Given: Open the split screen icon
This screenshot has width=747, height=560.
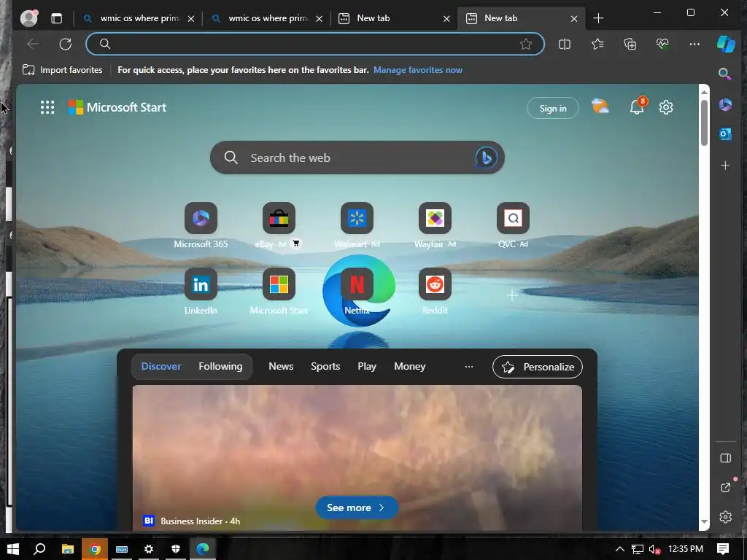Looking at the screenshot, I should pyautogui.click(x=565, y=44).
